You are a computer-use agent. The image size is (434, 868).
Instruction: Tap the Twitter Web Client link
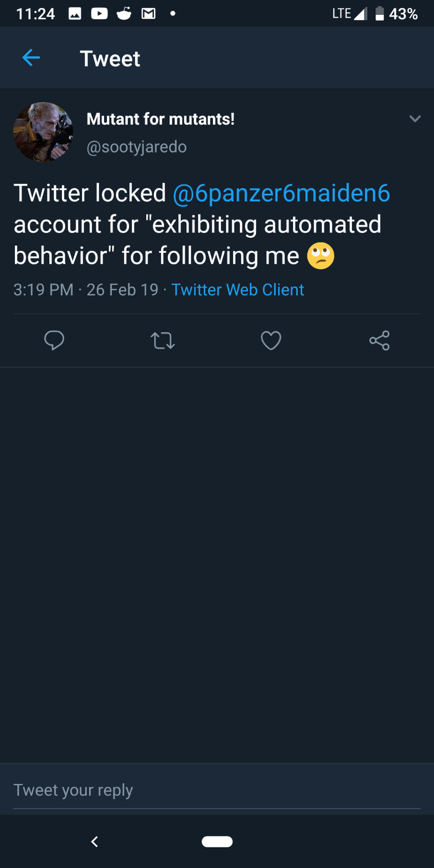tap(238, 290)
